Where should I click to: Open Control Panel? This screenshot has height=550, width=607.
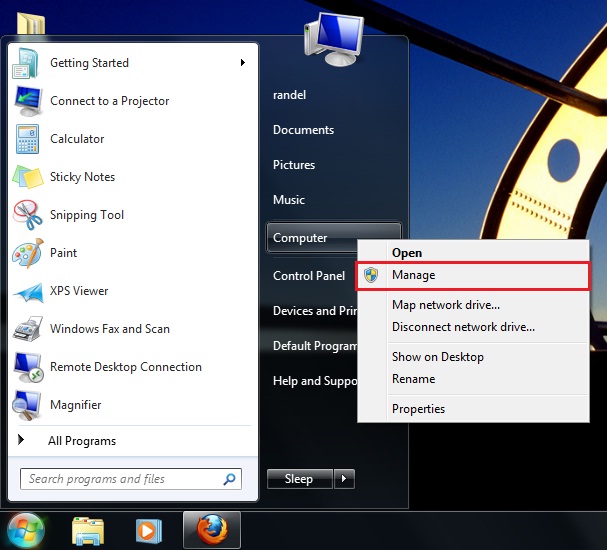tap(309, 276)
